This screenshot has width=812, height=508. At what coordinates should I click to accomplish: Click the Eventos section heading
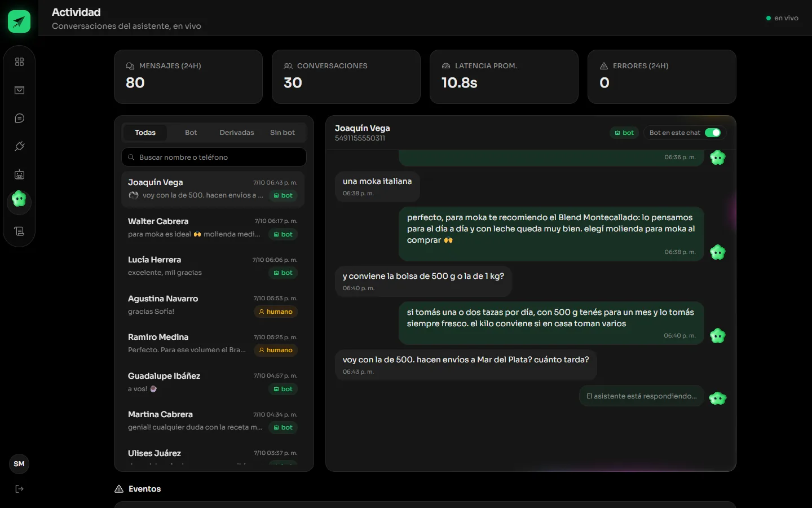(x=144, y=489)
